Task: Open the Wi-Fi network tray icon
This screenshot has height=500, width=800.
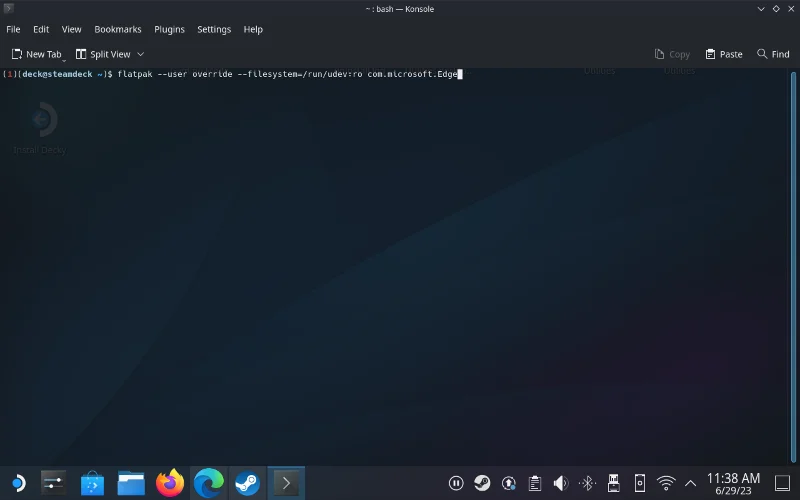Action: click(x=666, y=483)
